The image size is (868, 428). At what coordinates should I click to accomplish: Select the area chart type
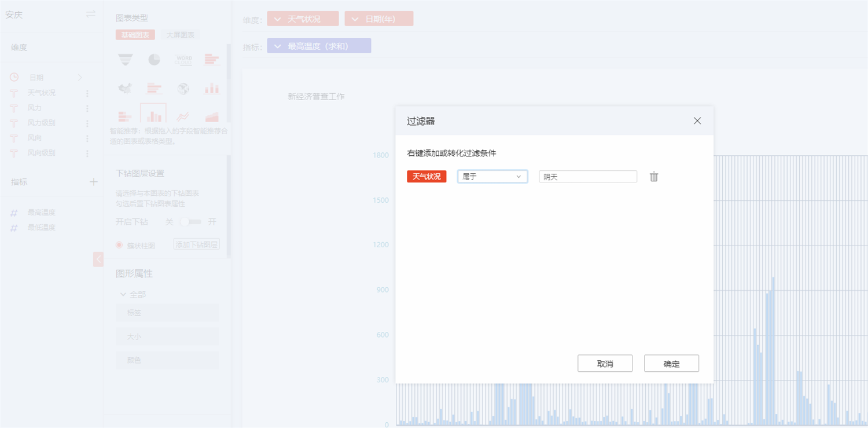[212, 116]
